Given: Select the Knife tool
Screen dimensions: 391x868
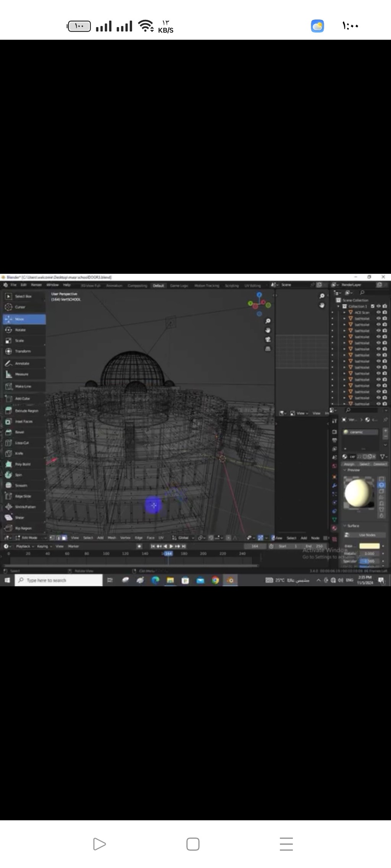Looking at the screenshot, I should pos(24,453).
